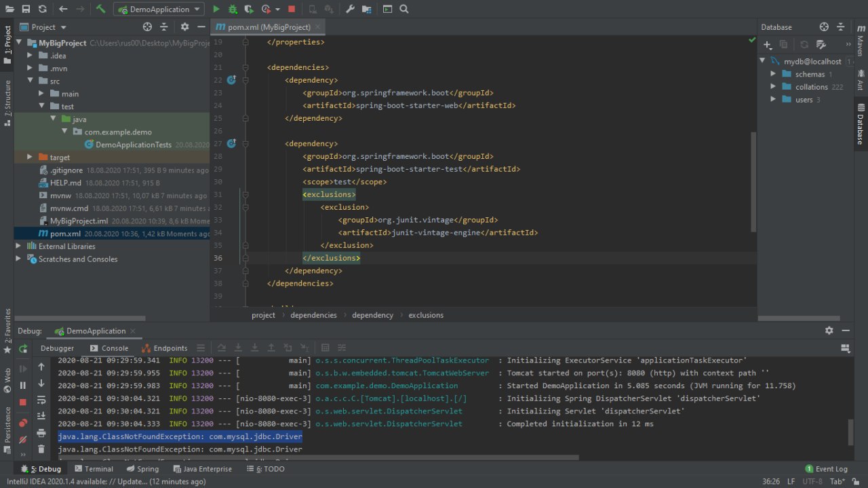868x488 pixels.
Task: Clear console with the trash icon
Action: [x=41, y=449]
